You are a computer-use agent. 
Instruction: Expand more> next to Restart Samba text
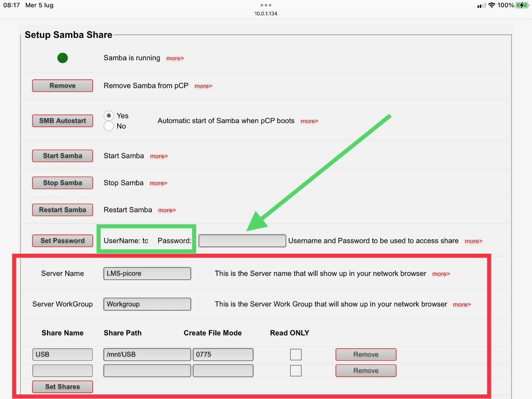[x=167, y=210]
